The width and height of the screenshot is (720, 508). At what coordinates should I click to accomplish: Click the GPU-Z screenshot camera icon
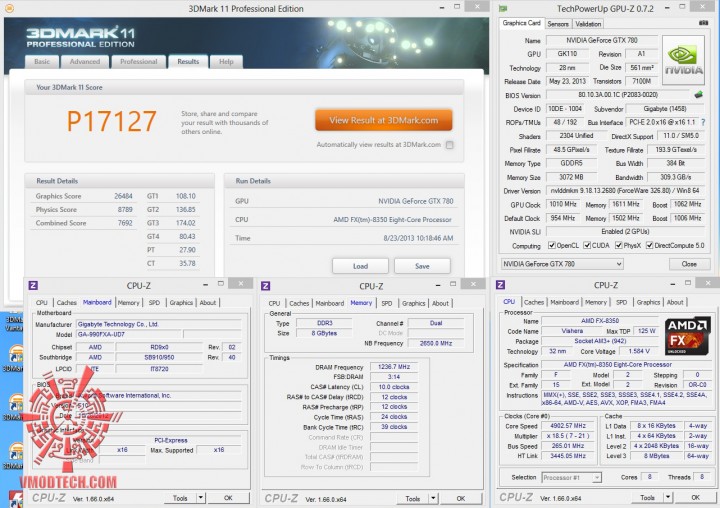703,23
